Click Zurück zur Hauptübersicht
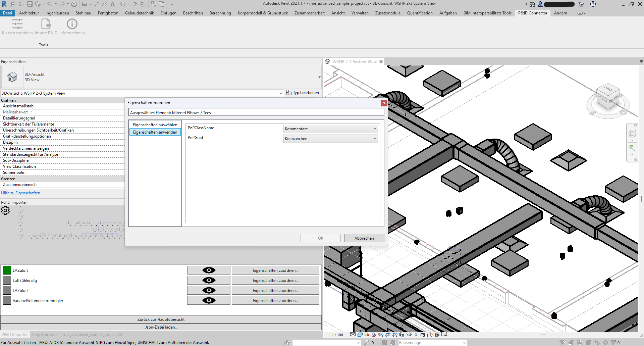Viewport: 644px width, 346px height. [x=161, y=319]
